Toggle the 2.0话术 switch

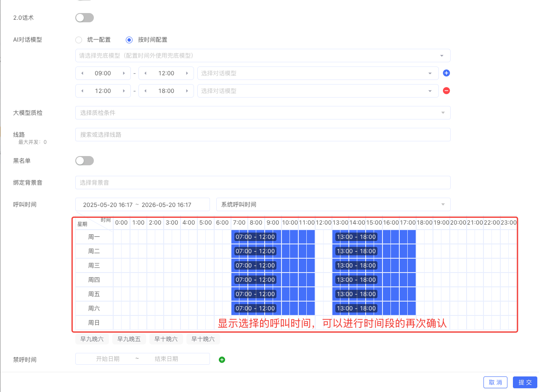pyautogui.click(x=85, y=18)
